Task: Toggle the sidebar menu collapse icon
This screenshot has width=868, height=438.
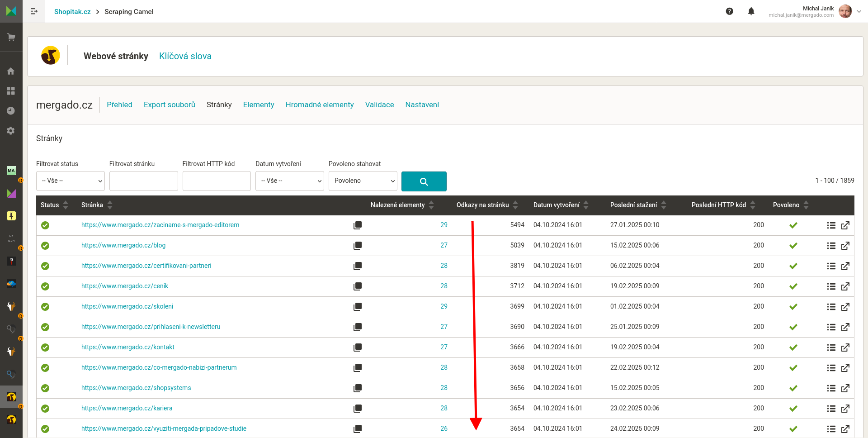Action: [x=34, y=11]
